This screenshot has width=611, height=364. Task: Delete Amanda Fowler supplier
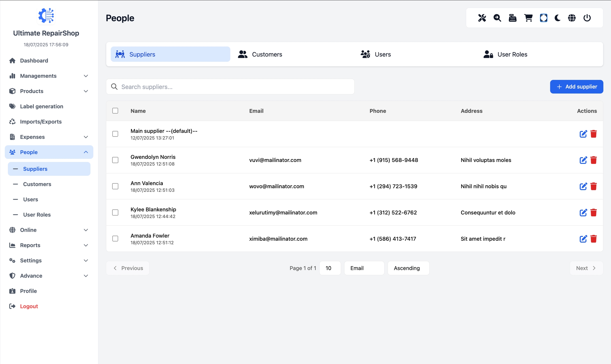(x=593, y=239)
